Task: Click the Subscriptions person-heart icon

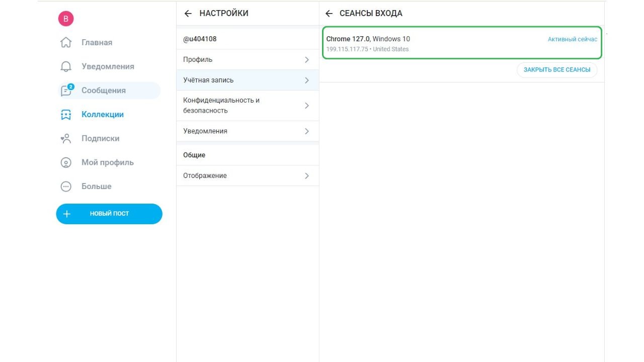Action: (x=66, y=139)
